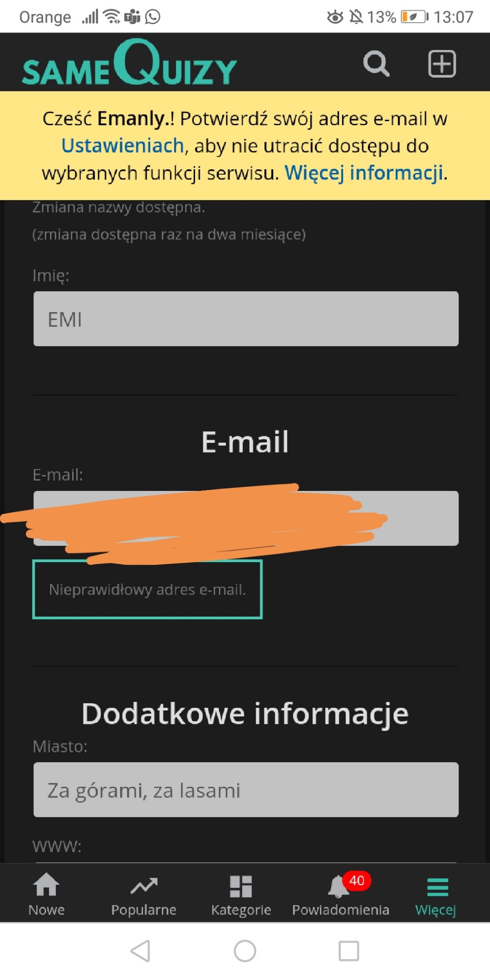This screenshot has width=490, height=980.
Task: Tap the Android back triangle button
Action: pos(141,951)
